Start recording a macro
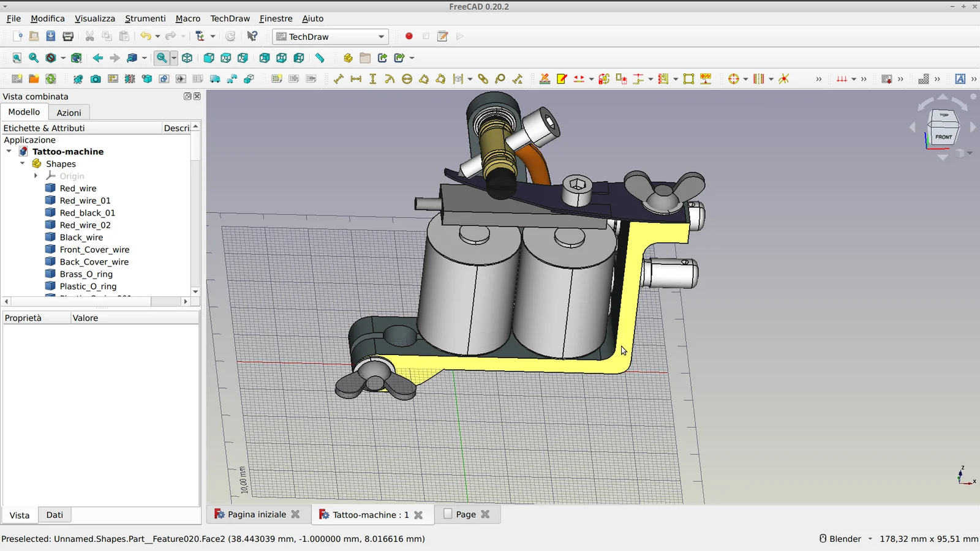This screenshot has width=980, height=551. point(409,36)
